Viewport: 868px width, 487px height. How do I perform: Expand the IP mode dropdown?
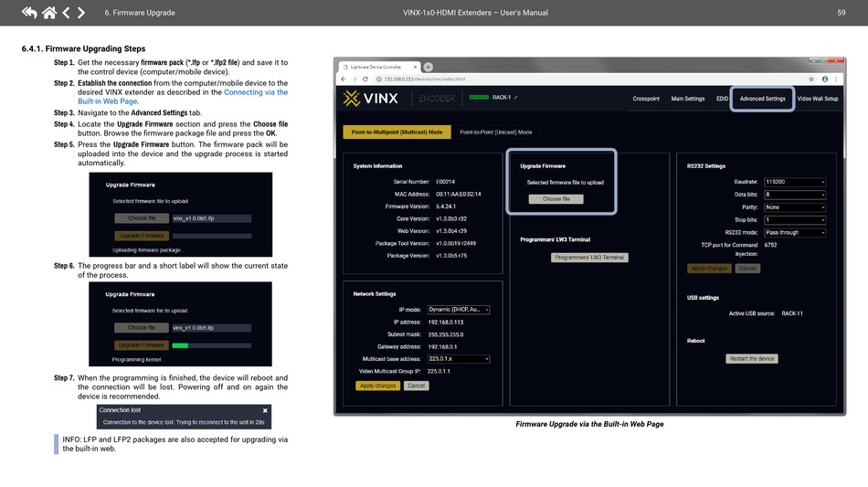pyautogui.click(x=459, y=310)
